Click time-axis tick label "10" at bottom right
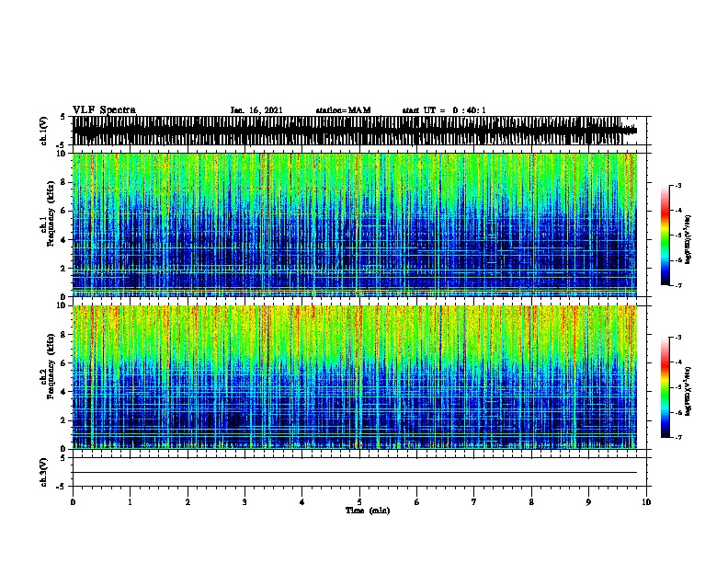 pyautogui.click(x=646, y=501)
